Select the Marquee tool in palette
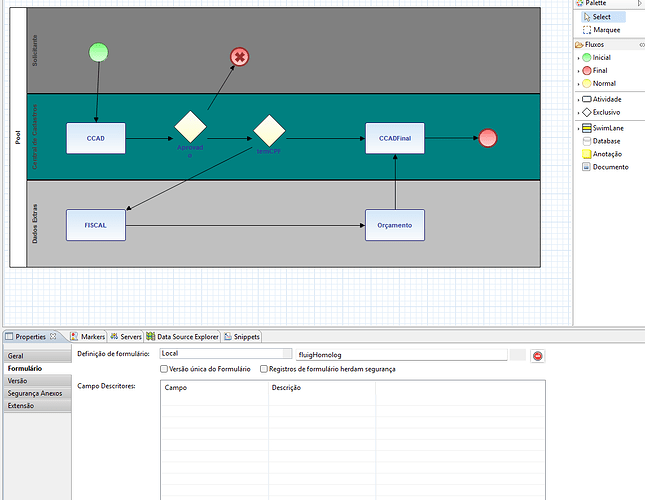The width and height of the screenshot is (645, 500). (x=606, y=30)
